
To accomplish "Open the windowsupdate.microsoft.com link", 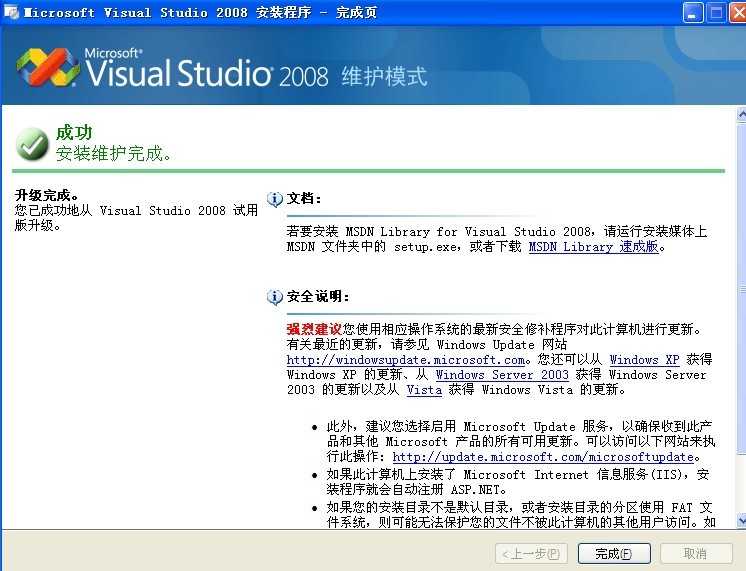I will pyautogui.click(x=406, y=360).
